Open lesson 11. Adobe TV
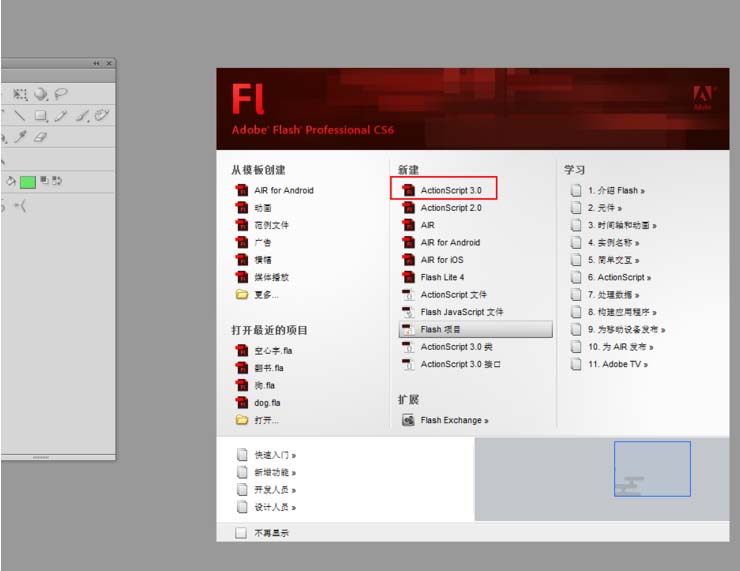The height and width of the screenshot is (571, 740). (609, 364)
